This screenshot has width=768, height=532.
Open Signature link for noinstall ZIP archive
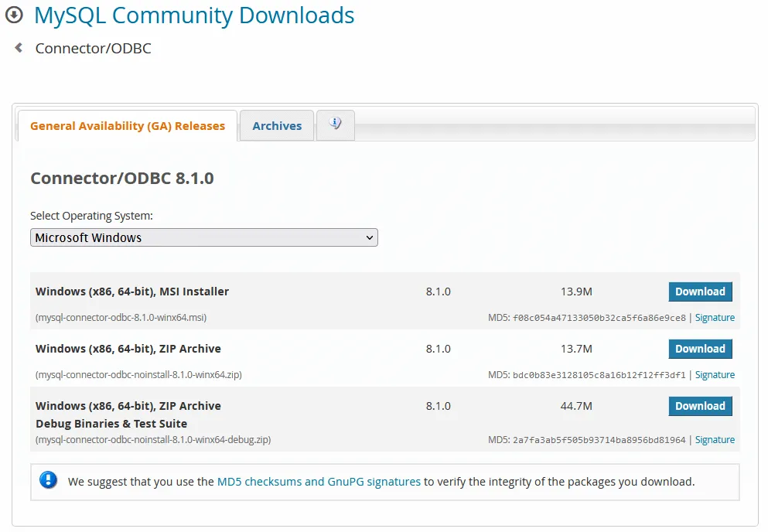[x=715, y=375]
